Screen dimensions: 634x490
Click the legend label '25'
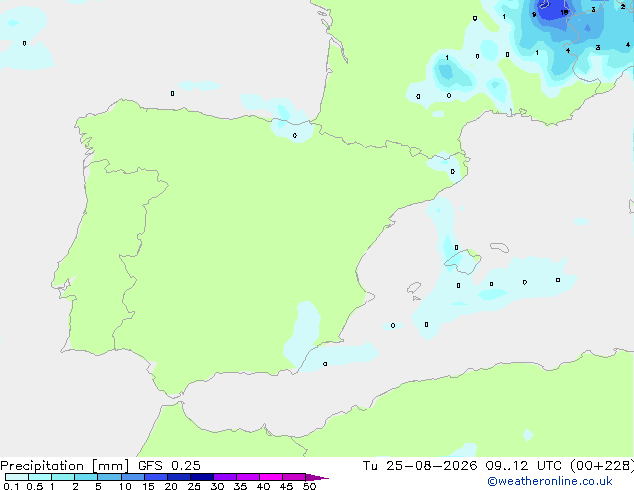point(194,486)
